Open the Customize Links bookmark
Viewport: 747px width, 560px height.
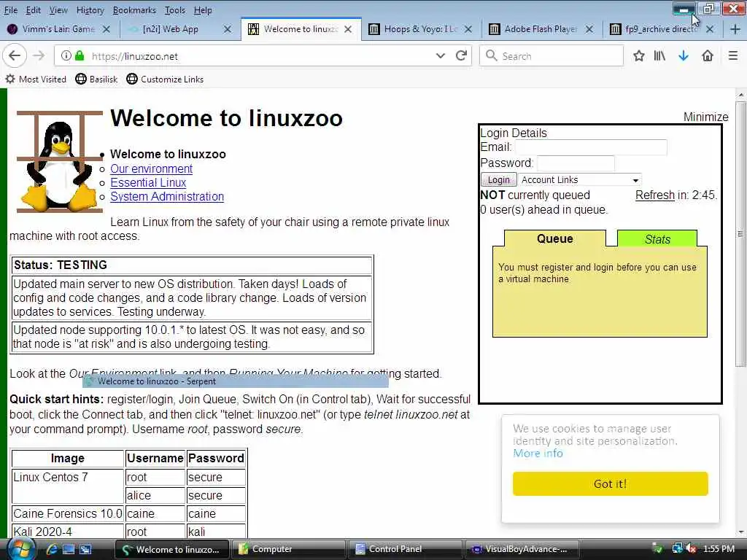click(166, 79)
